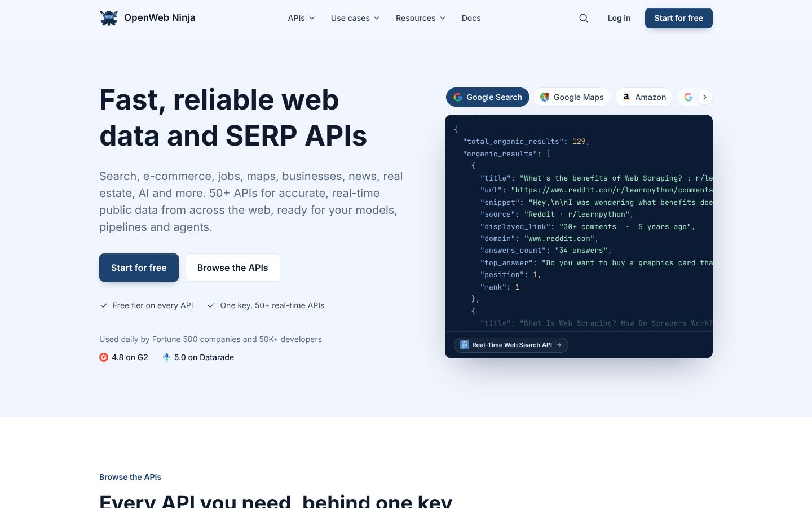
Task: Click the "source" Reddit line in code
Action: click(x=557, y=214)
